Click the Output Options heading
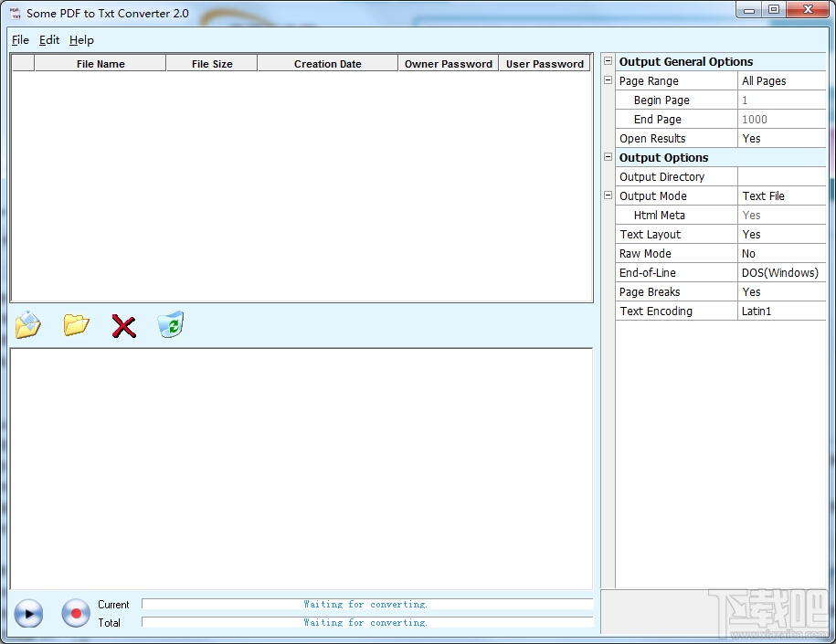This screenshot has width=836, height=644. click(x=663, y=158)
